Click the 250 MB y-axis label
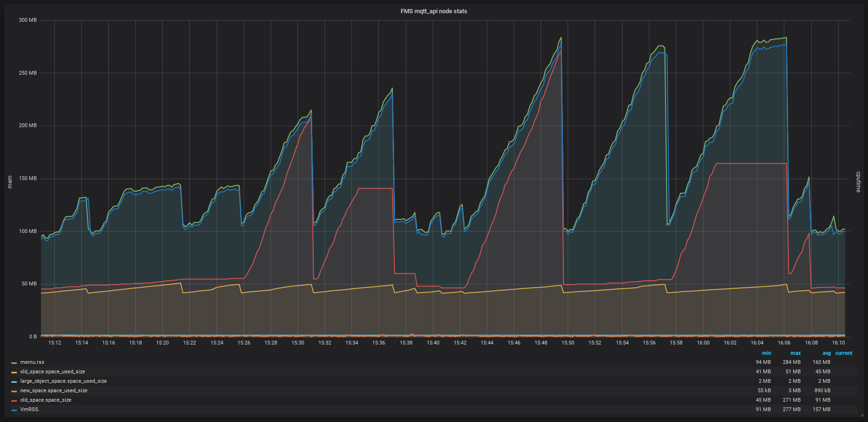The image size is (868, 422). coord(28,73)
